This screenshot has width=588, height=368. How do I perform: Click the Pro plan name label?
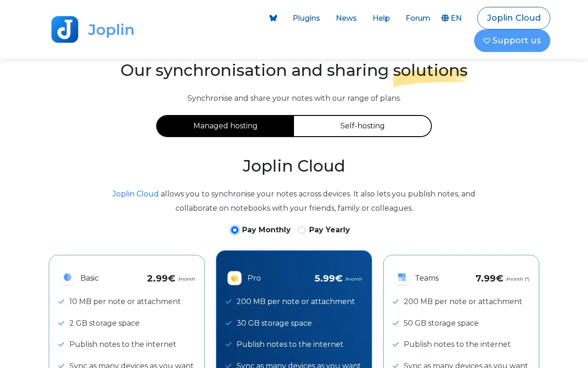(x=254, y=278)
